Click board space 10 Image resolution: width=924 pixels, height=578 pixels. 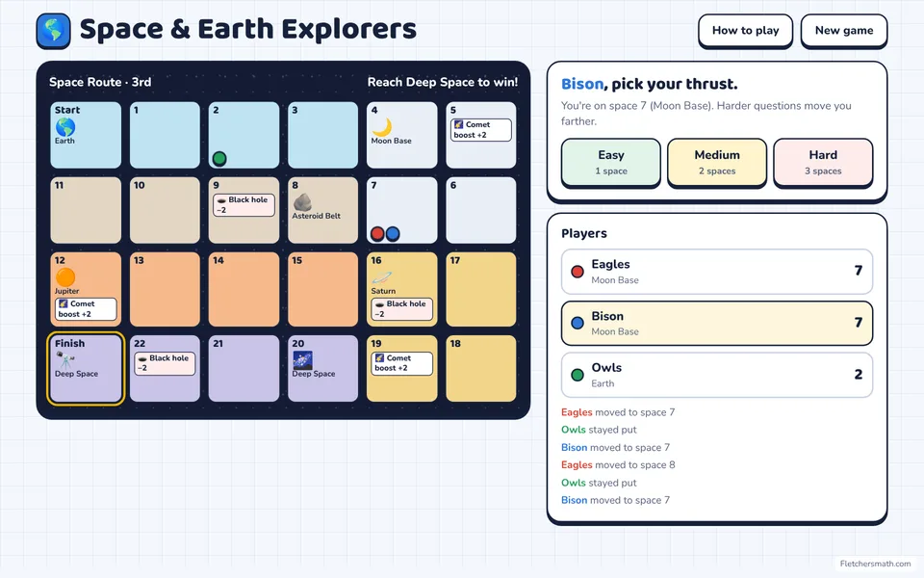click(165, 211)
